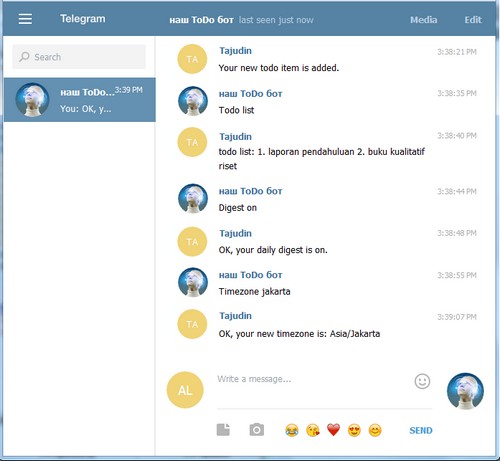Screen dimensions: 500x461
Task: Click Tajudin name above the todo list reply
Action: (235, 137)
